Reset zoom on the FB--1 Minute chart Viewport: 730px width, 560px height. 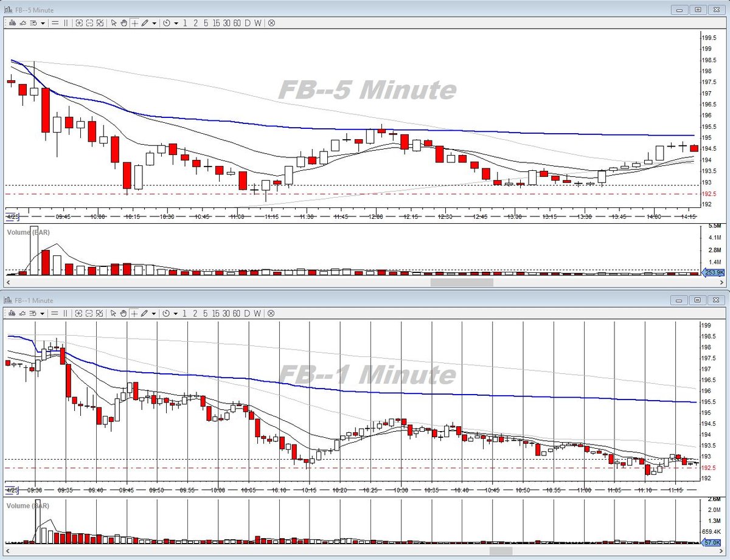pyautogui.click(x=100, y=313)
